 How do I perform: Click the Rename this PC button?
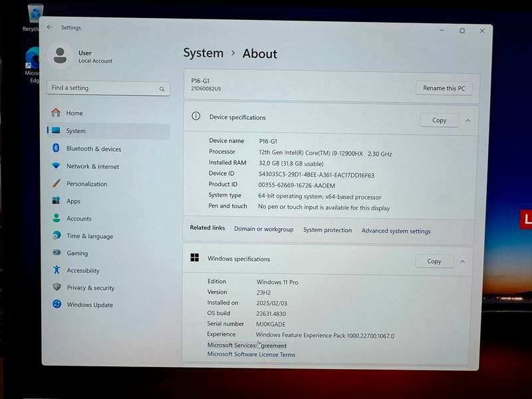[444, 88]
